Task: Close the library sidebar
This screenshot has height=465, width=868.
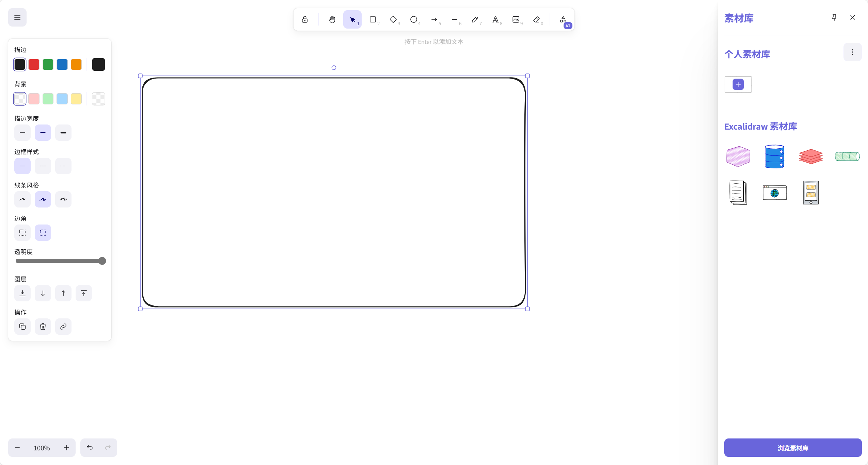Action: pyautogui.click(x=853, y=17)
